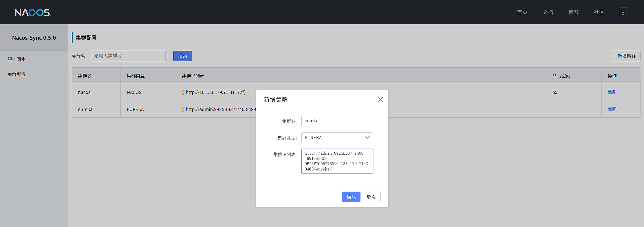
Task: Go to 博客 in top navigation
Action: (573, 12)
